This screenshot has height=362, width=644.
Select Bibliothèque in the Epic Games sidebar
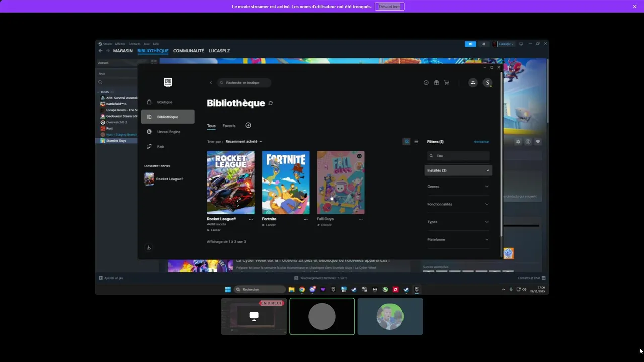pos(168,117)
